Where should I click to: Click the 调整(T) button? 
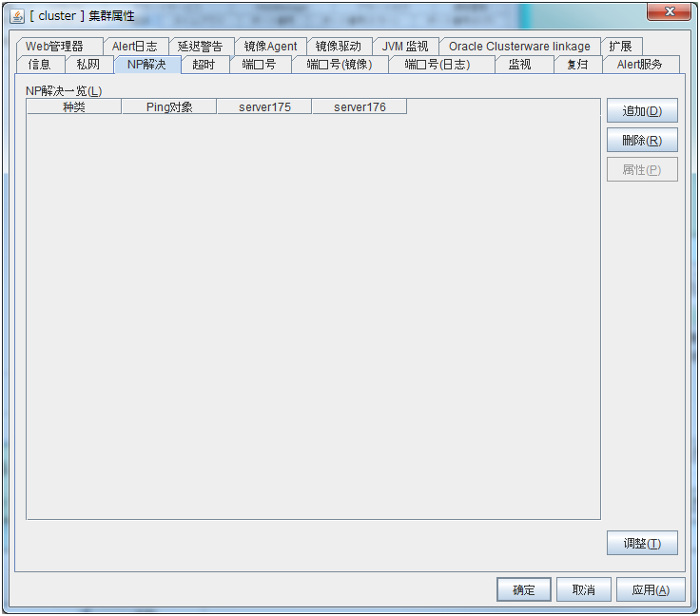point(642,544)
